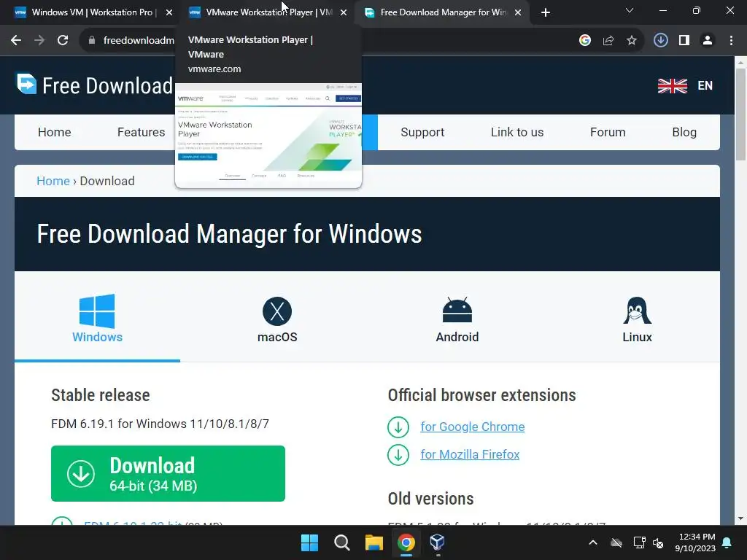747x560 pixels.
Task: Click the Google icon in the address bar
Action: point(585,41)
